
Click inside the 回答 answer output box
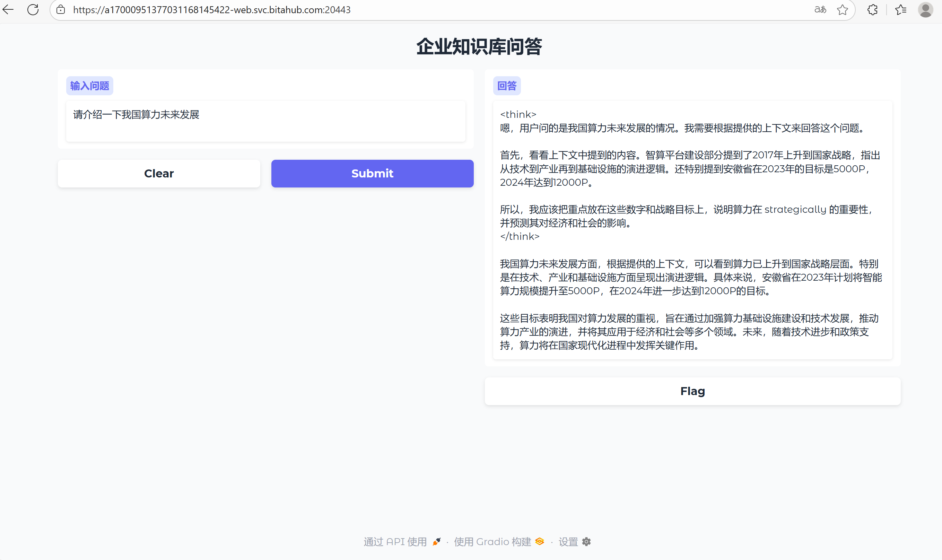[x=692, y=229]
